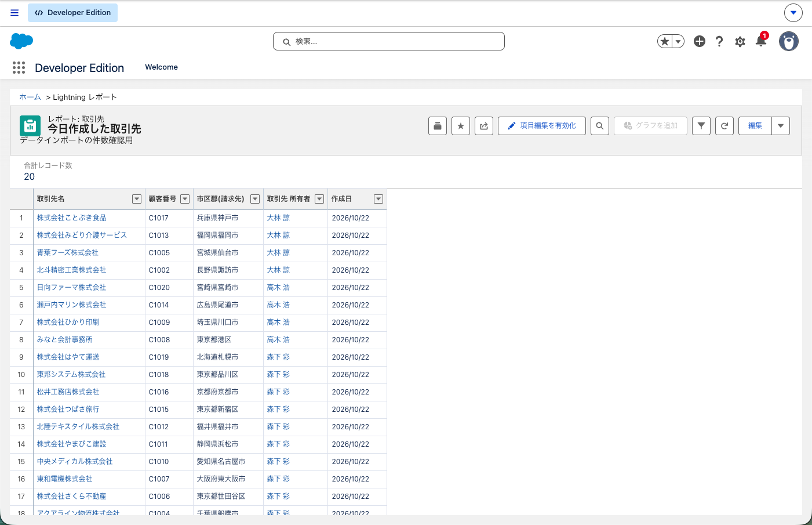
Task: Click the report folder toolbar icon
Action: [438, 126]
